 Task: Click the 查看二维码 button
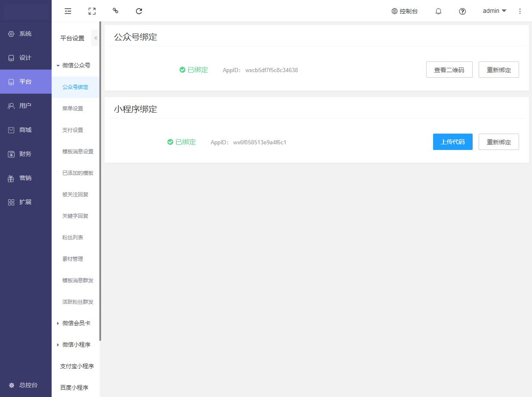tap(449, 70)
